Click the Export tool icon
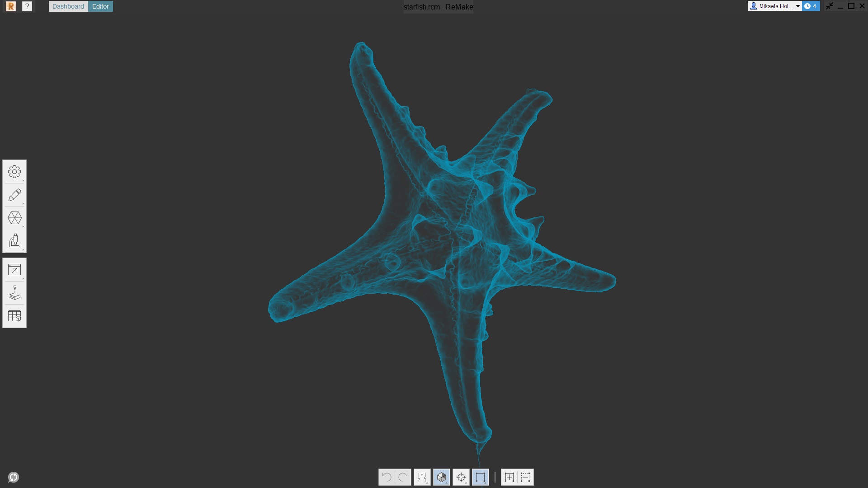Viewport: 868px width, 488px height. click(x=14, y=270)
